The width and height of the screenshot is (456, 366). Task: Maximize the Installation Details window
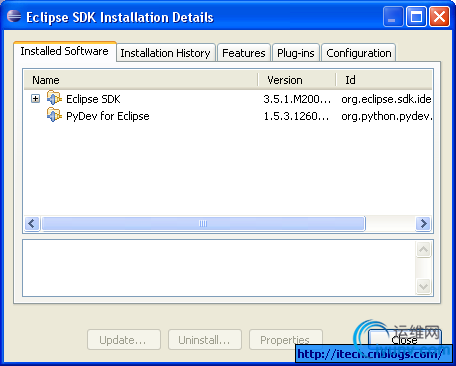[x=416, y=17]
